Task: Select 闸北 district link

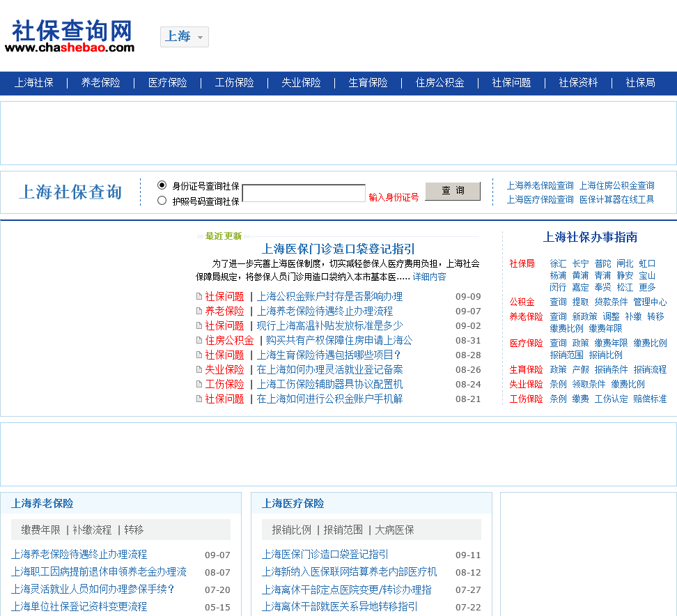Action: pyautogui.click(x=625, y=263)
